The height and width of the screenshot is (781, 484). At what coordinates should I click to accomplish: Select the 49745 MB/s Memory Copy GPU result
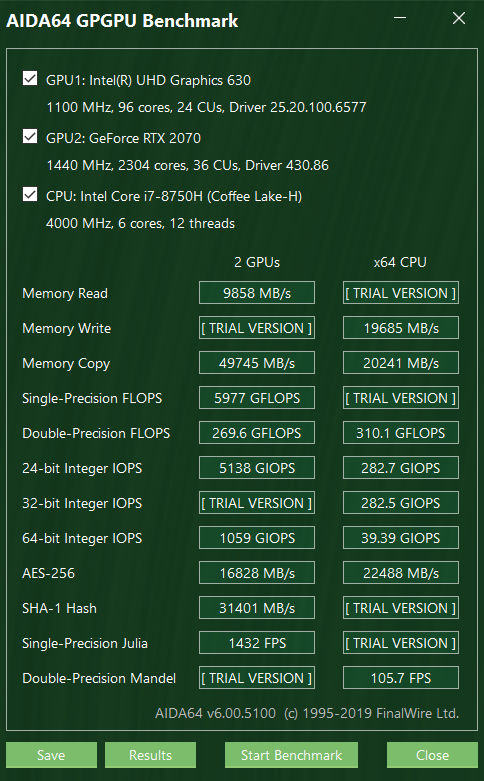(x=257, y=363)
